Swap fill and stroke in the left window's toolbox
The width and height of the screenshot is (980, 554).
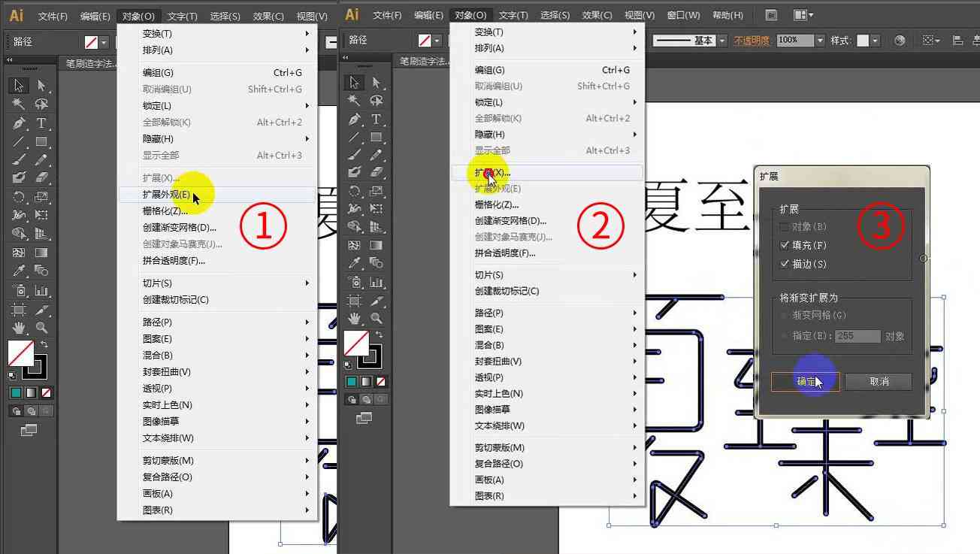pyautogui.click(x=44, y=344)
